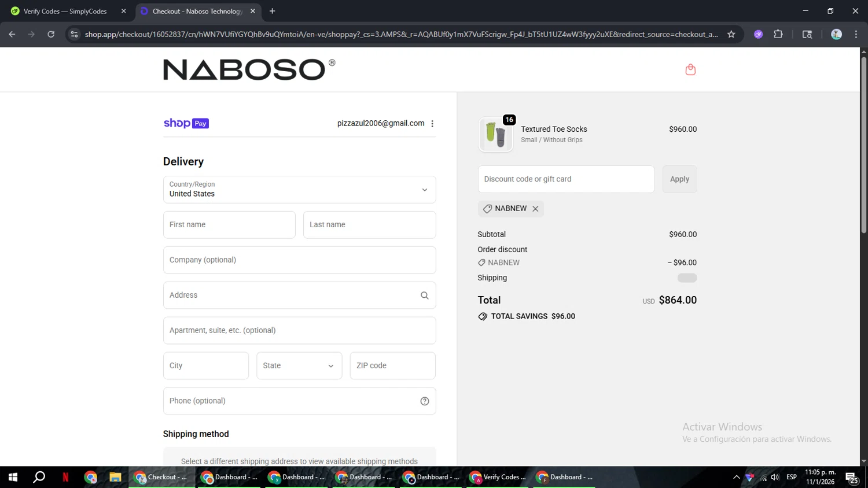The height and width of the screenshot is (488, 868).
Task: Click the taskbar clock showing 11:05 p. m.
Action: (821, 472)
